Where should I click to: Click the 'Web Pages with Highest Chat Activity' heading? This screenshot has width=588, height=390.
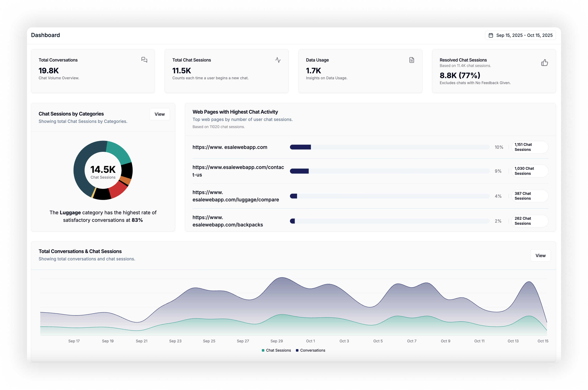(235, 112)
